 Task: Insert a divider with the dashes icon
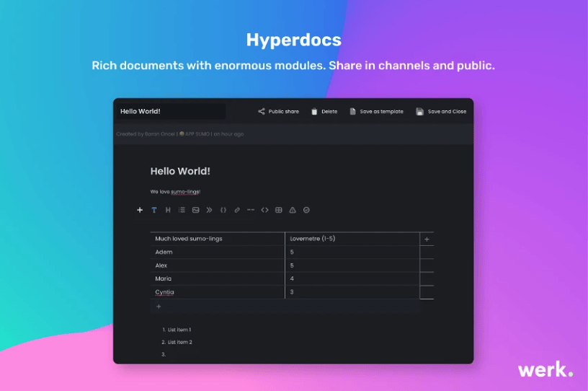pos(251,210)
